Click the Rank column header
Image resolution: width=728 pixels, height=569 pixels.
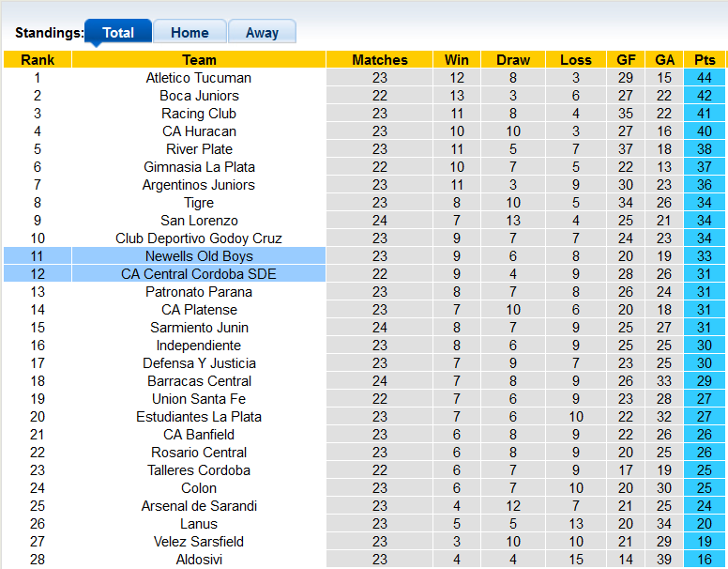click(x=38, y=60)
